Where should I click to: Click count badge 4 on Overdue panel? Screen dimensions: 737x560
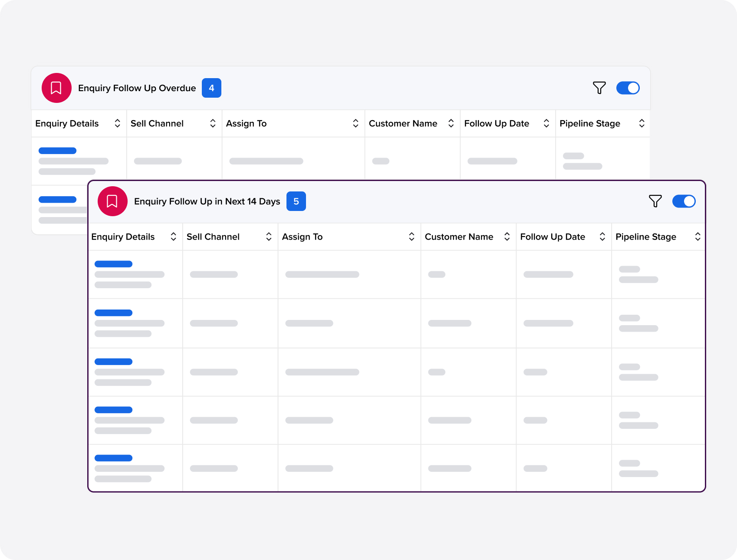pyautogui.click(x=211, y=88)
